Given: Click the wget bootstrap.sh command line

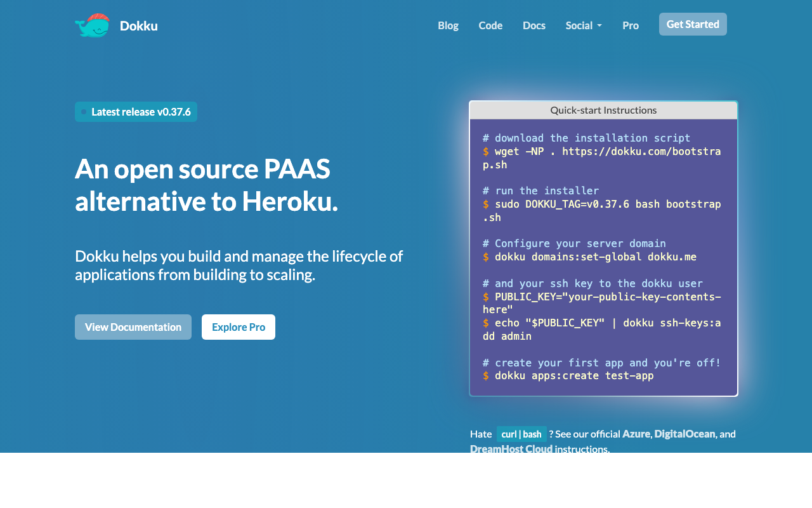Looking at the screenshot, I should 601,158.
